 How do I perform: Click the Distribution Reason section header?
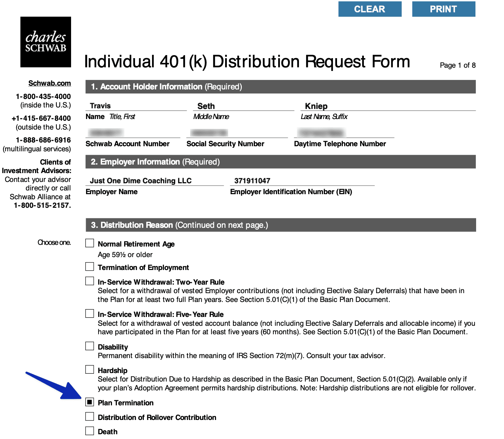281,225
